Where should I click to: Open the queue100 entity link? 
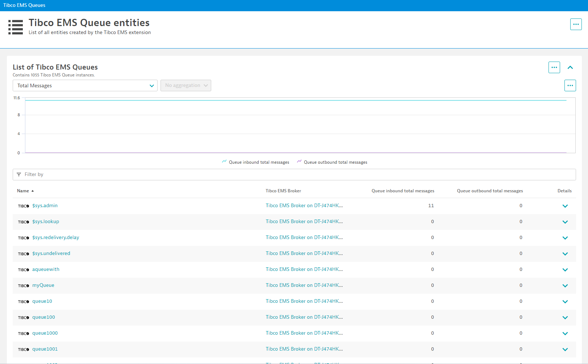click(43, 317)
